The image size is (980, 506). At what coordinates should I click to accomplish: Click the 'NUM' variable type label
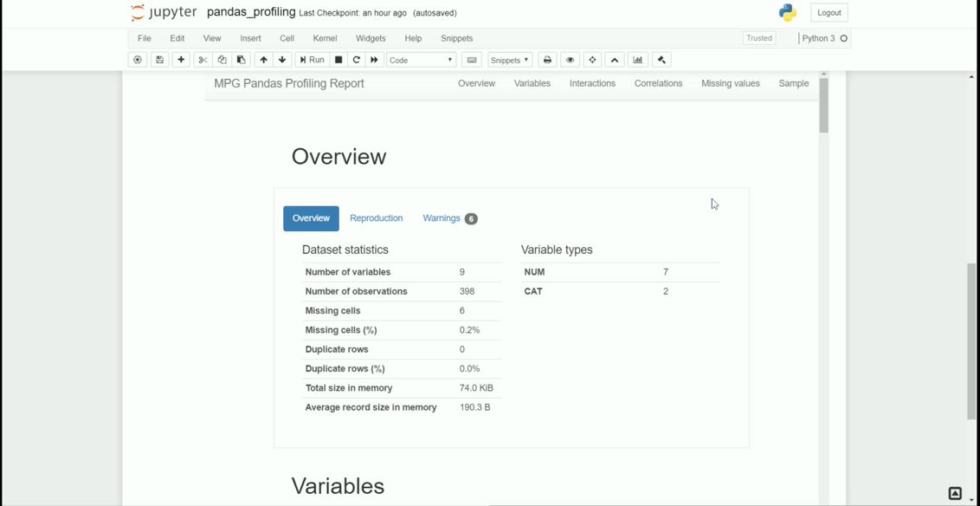534,272
